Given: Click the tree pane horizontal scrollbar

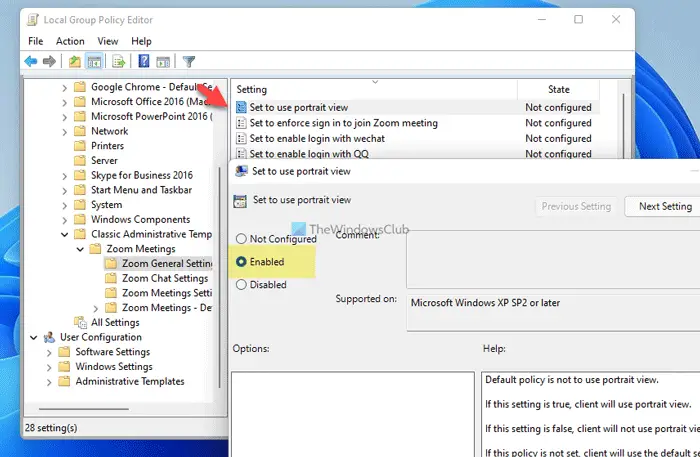Looking at the screenshot, I should point(84,408).
